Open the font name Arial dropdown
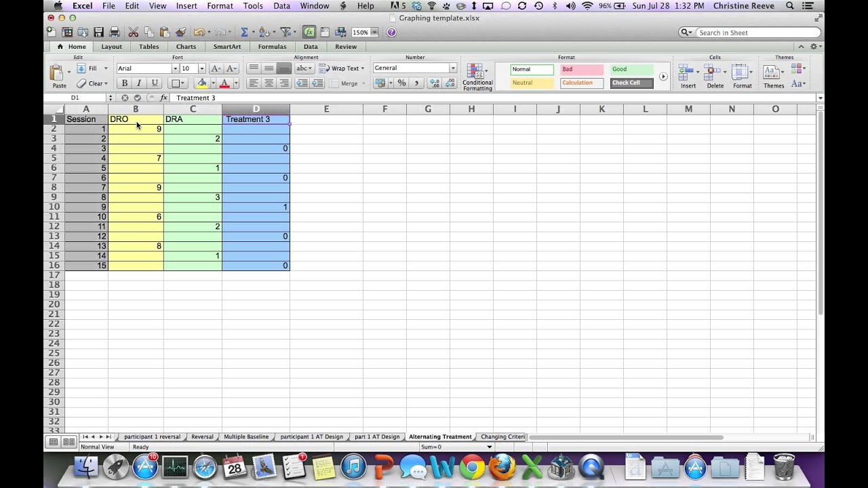The height and width of the screenshot is (488, 868). click(174, 68)
